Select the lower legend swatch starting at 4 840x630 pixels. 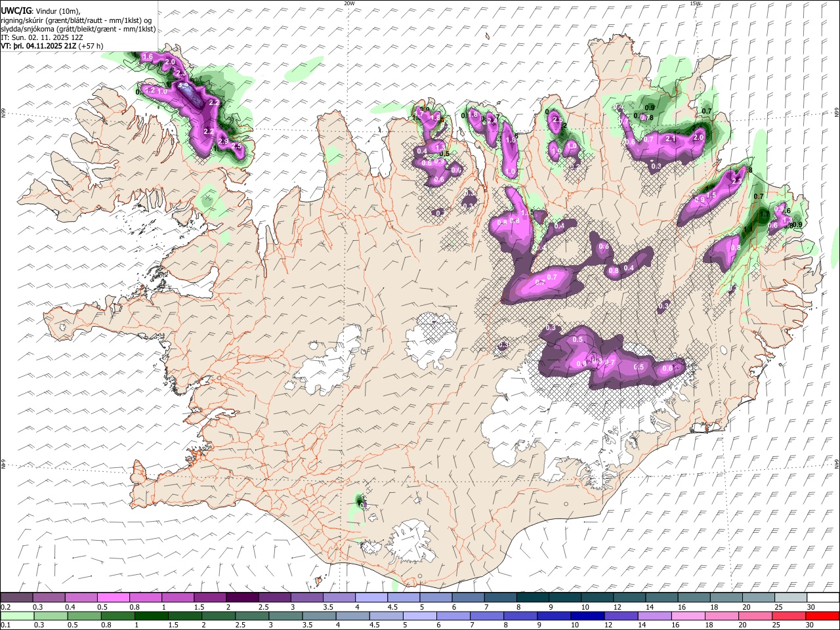pyautogui.click(x=352, y=616)
